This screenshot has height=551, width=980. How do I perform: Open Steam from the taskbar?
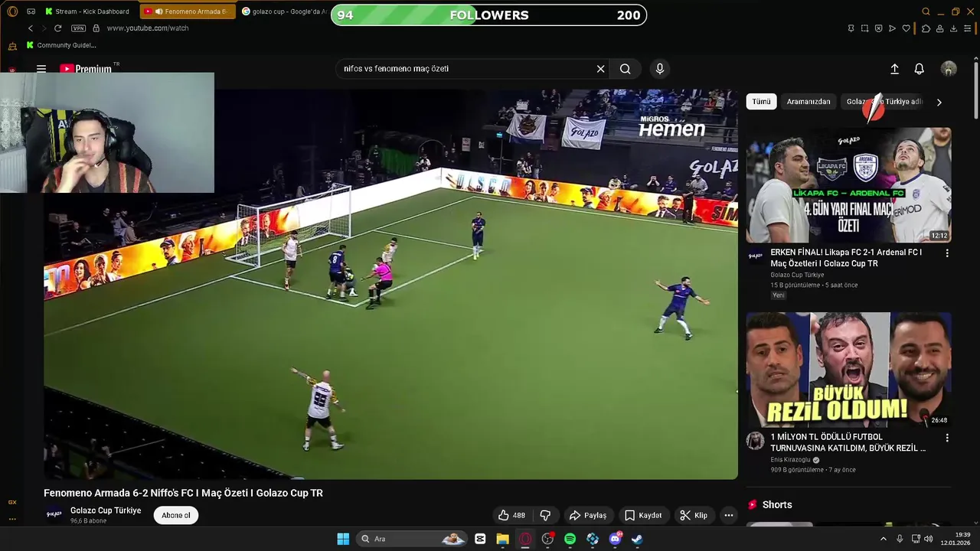point(637,539)
